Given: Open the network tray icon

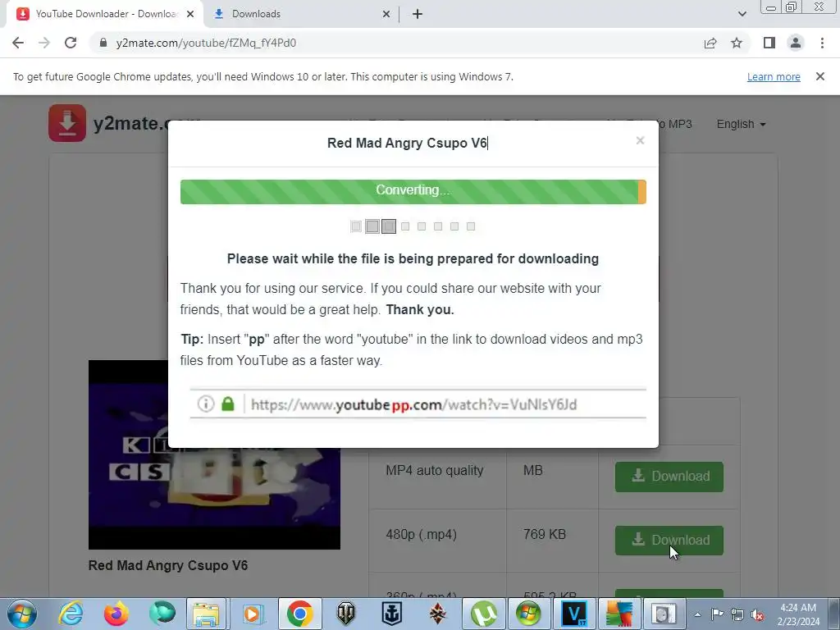Looking at the screenshot, I should pos(737,614).
